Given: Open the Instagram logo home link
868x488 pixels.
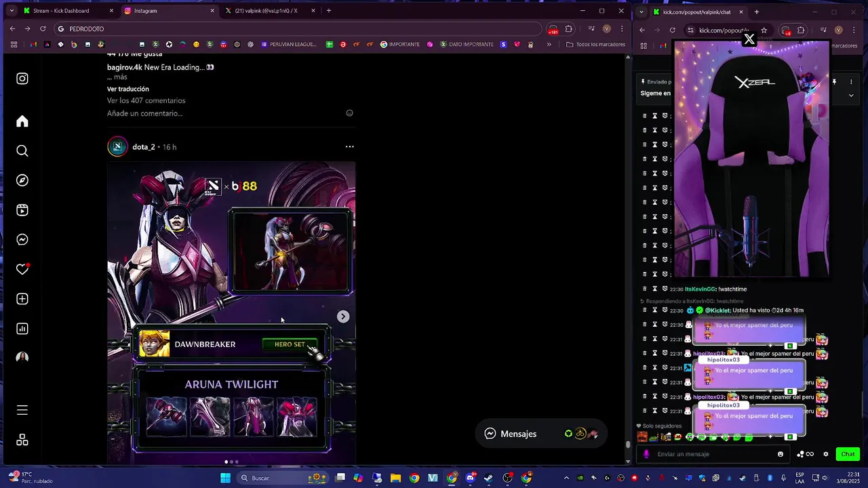Looking at the screenshot, I should (x=22, y=79).
